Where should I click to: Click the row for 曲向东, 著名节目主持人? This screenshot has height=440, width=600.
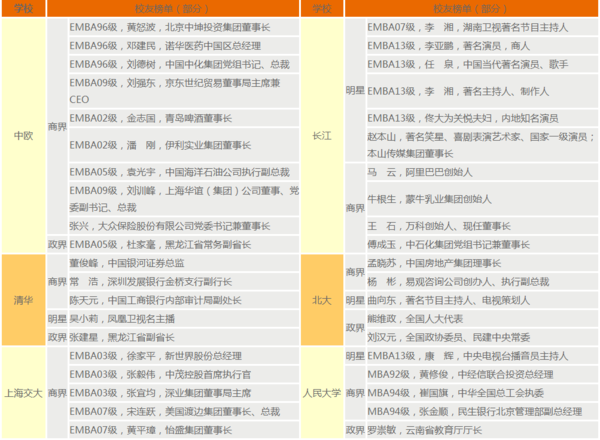pos(482,300)
